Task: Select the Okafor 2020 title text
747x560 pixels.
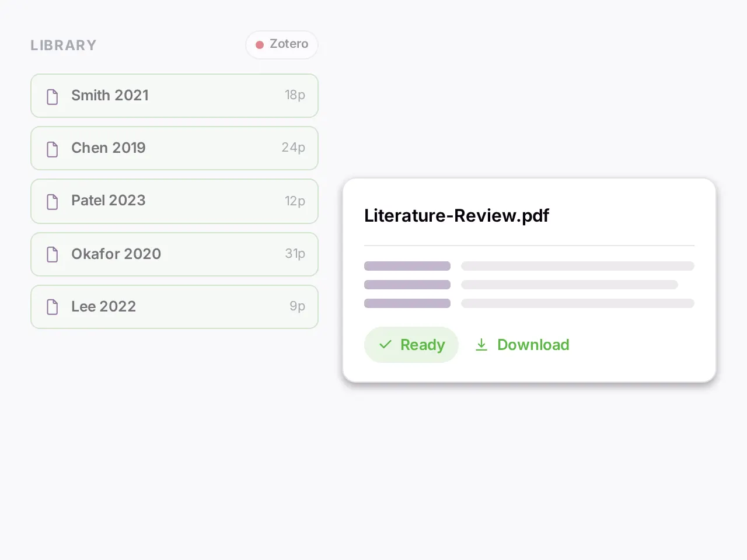Action: pos(116,254)
